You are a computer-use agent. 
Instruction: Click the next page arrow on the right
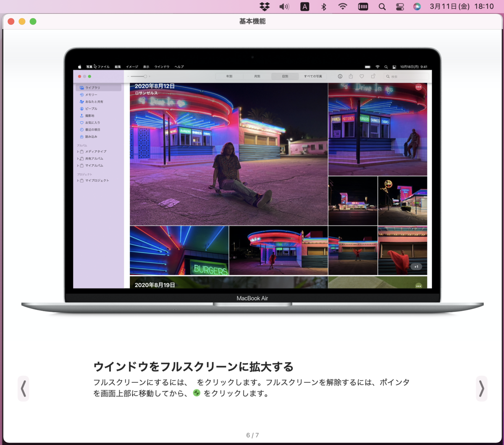tap(481, 389)
